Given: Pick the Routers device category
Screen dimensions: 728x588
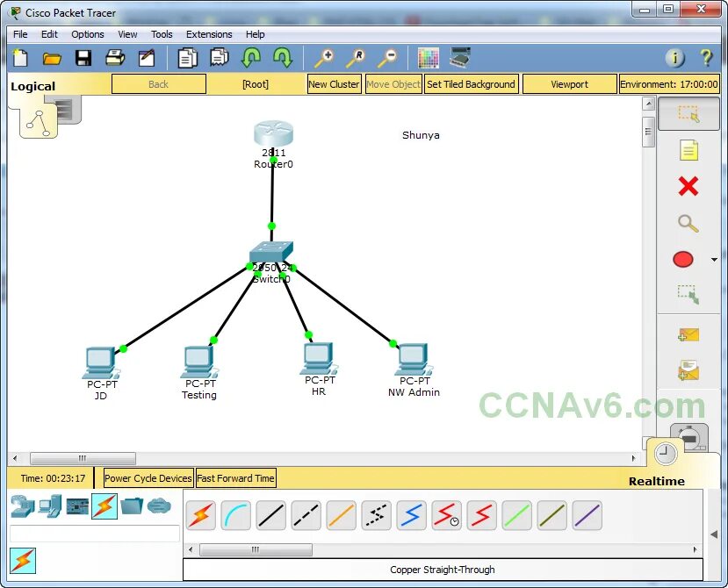Looking at the screenshot, I should (23, 506).
